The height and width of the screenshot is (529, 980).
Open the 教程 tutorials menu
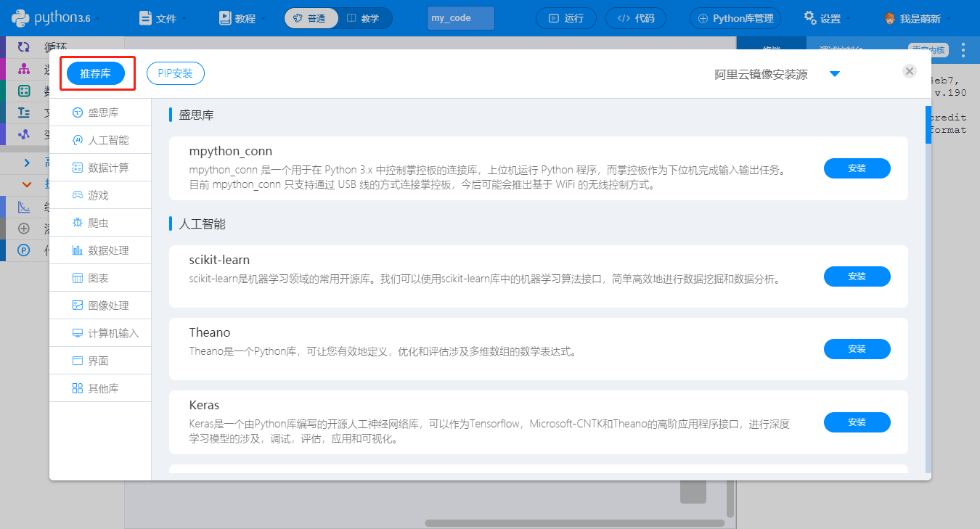242,18
